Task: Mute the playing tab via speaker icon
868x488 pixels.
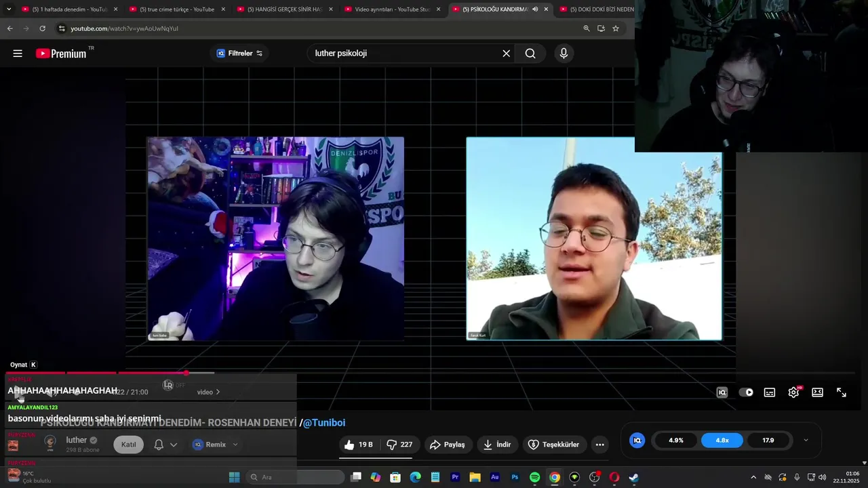Action: click(x=535, y=9)
